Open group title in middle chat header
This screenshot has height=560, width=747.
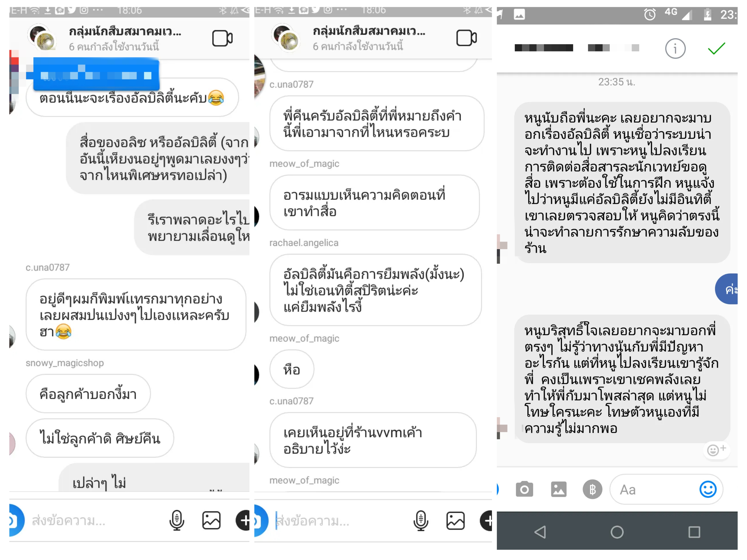(x=369, y=31)
